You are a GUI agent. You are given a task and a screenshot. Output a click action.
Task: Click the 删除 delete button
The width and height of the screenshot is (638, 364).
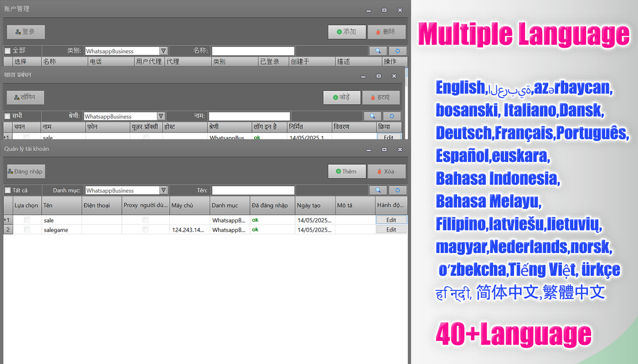[x=386, y=32]
